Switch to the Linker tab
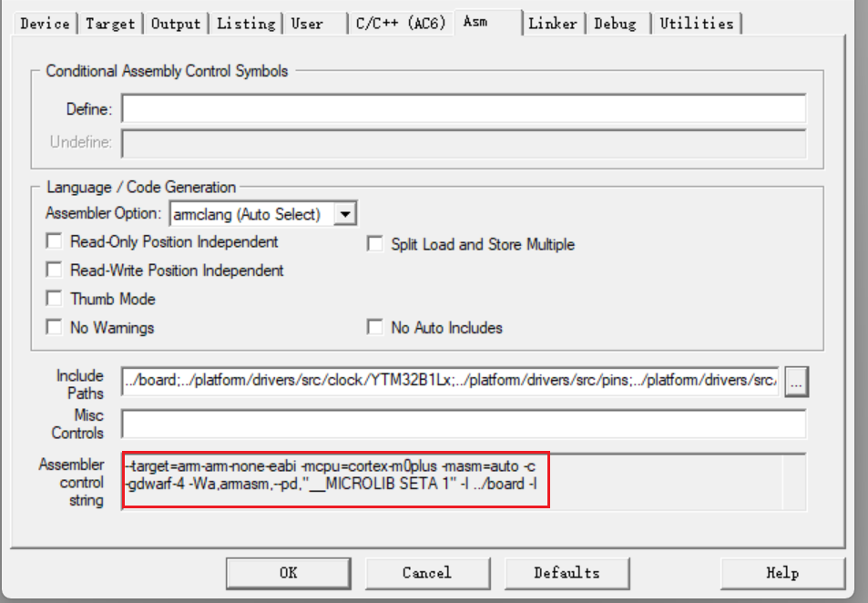Screen dimensions: 868x603 [551, 24]
